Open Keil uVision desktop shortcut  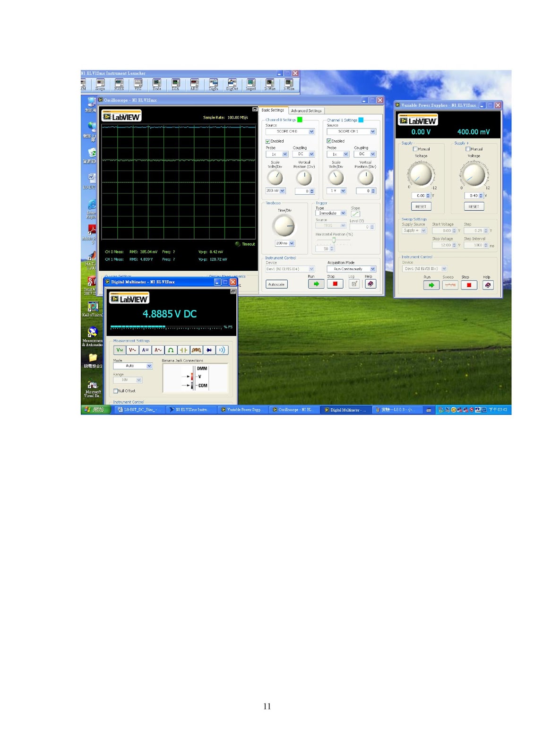[93, 309]
